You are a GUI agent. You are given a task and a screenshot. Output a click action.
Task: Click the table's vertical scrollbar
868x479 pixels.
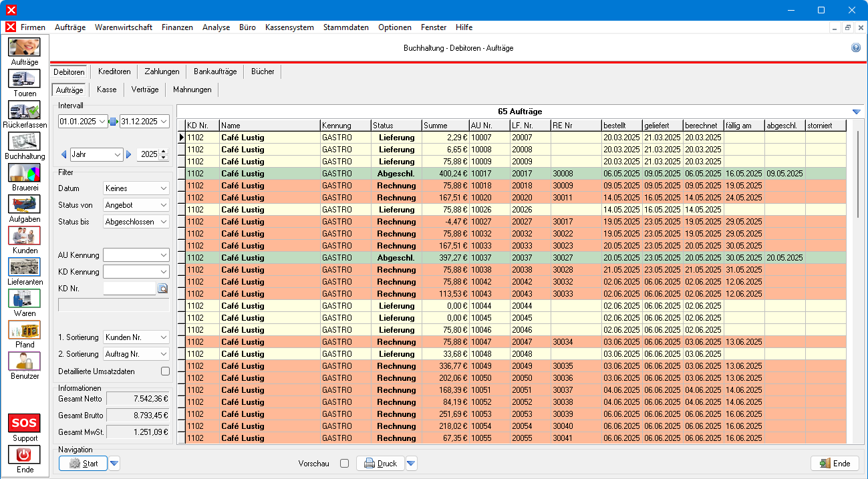pyautogui.click(x=857, y=174)
